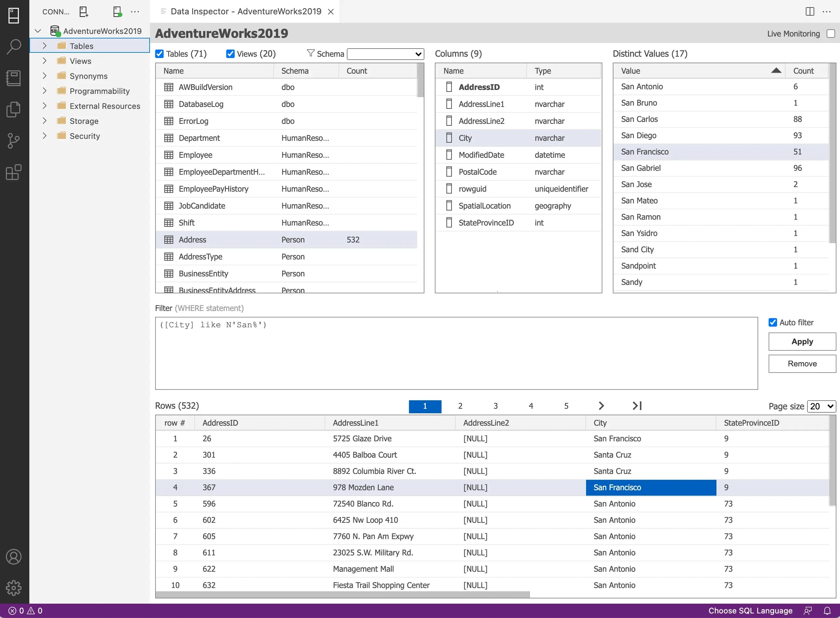Click the split editor layout icon
This screenshot has width=840, height=618.
810,12
